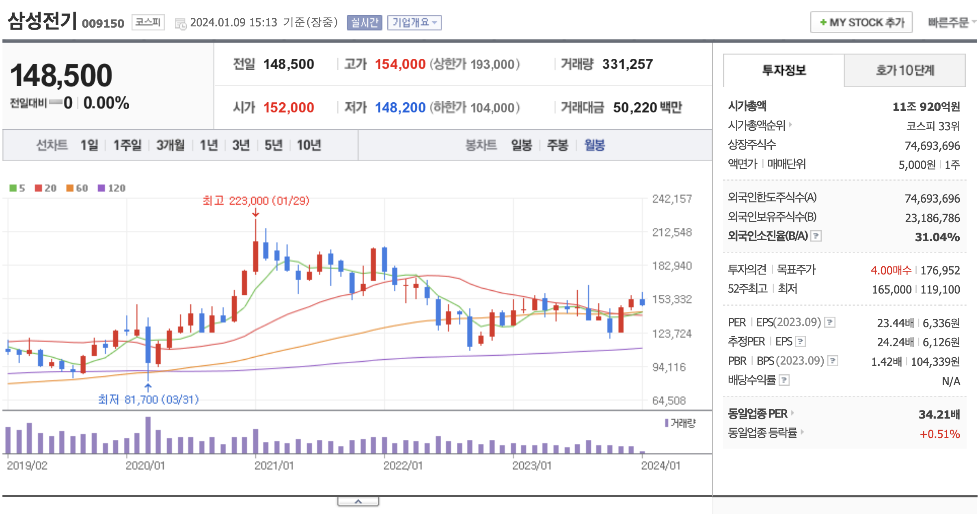Select the 일봉 candlestick chart option
Image resolution: width=980 pixels, height=514 pixels.
point(521,145)
